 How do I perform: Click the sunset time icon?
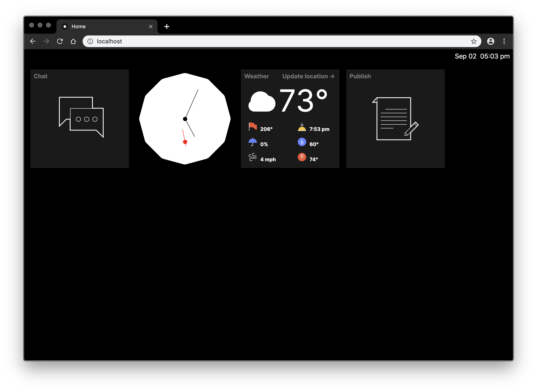301,128
